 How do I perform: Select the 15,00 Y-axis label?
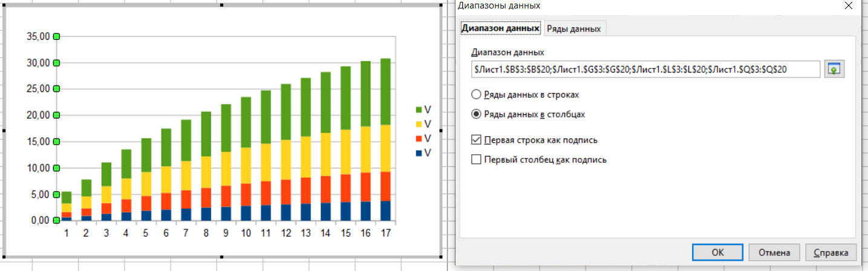click(38, 142)
